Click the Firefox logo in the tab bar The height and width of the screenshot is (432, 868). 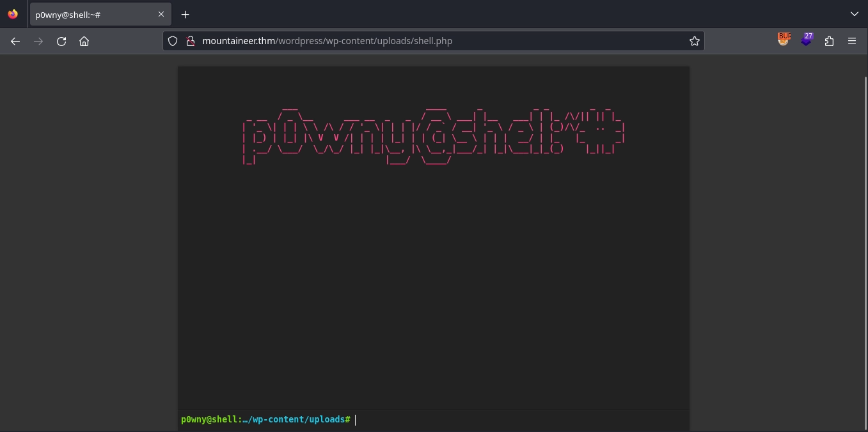point(13,14)
